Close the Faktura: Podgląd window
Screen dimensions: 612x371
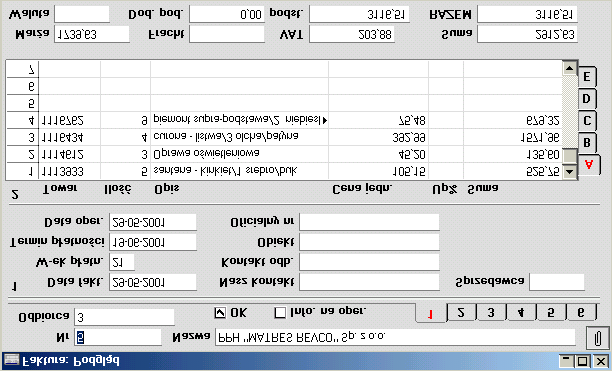pyautogui.click(x=601, y=360)
